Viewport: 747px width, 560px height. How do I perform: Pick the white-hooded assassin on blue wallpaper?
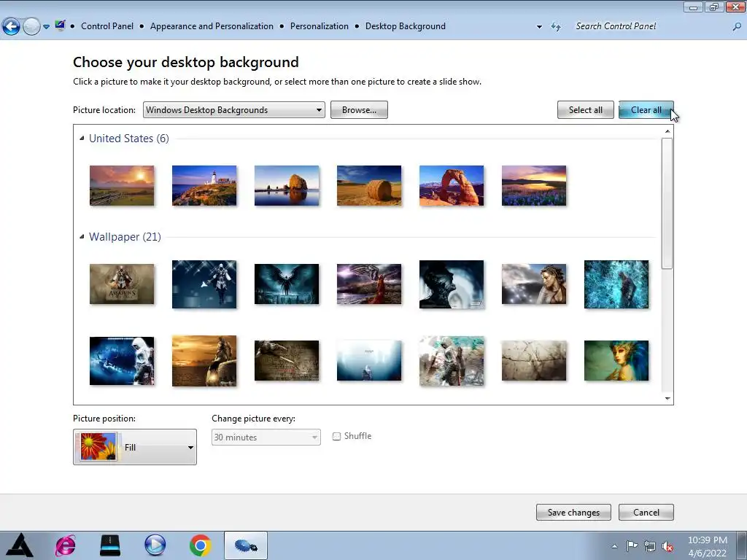point(204,284)
